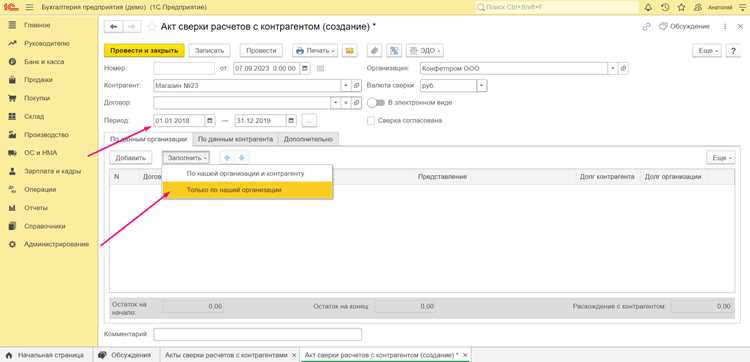Open the Продажи section
The width and height of the screenshot is (750, 362).
point(38,80)
